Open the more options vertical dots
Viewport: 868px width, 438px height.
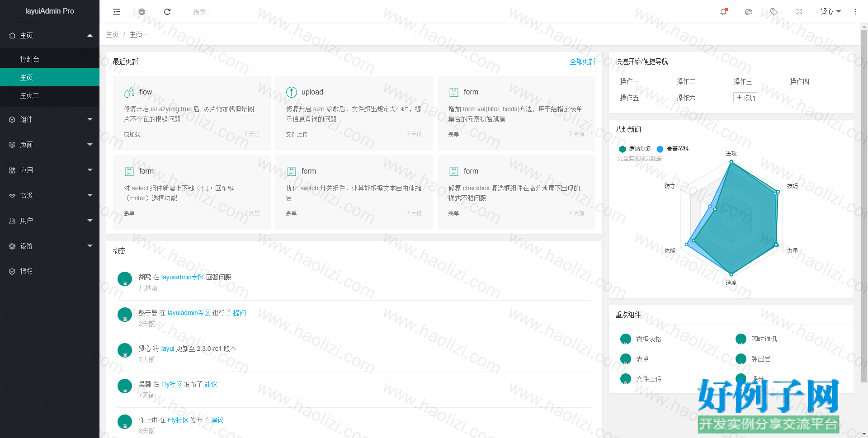click(x=855, y=12)
